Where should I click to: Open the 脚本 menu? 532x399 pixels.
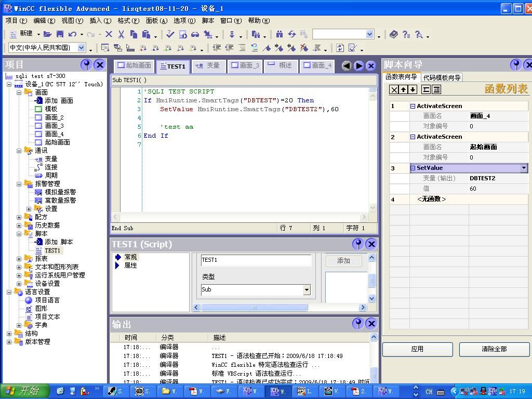coord(208,21)
